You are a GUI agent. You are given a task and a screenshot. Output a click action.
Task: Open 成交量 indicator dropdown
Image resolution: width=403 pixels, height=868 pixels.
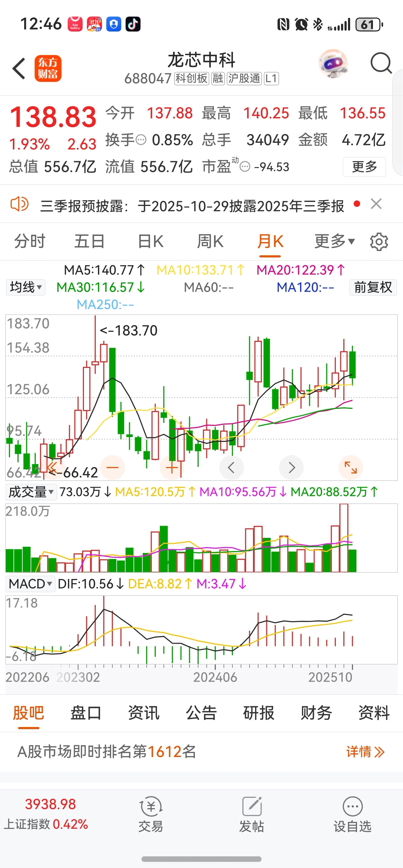pyautogui.click(x=31, y=492)
